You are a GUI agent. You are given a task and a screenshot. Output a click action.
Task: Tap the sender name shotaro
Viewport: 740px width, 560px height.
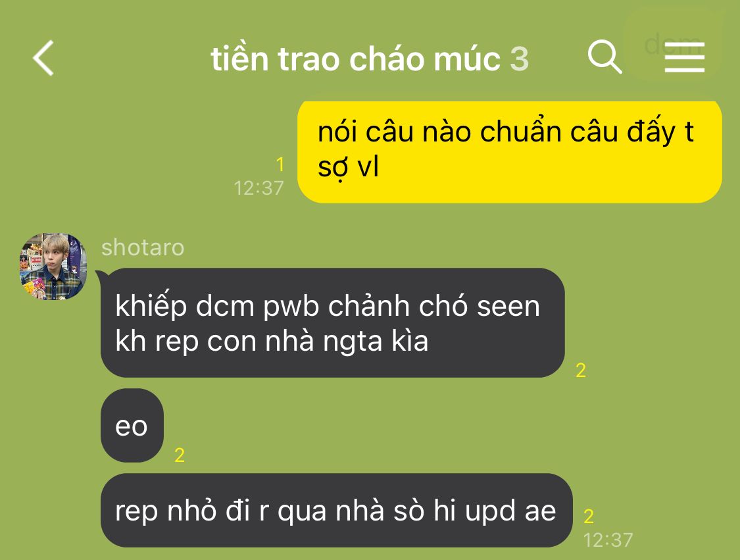click(143, 247)
